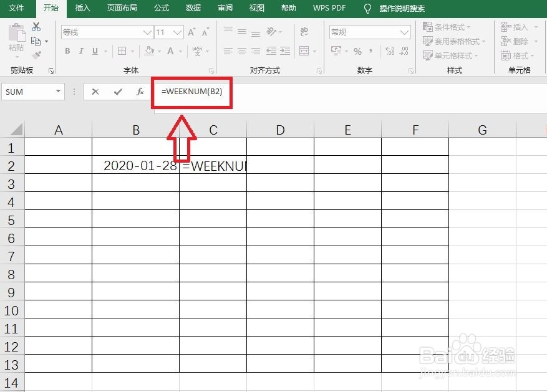Align cell text right
Screen dimensions: 547x392
(256, 51)
